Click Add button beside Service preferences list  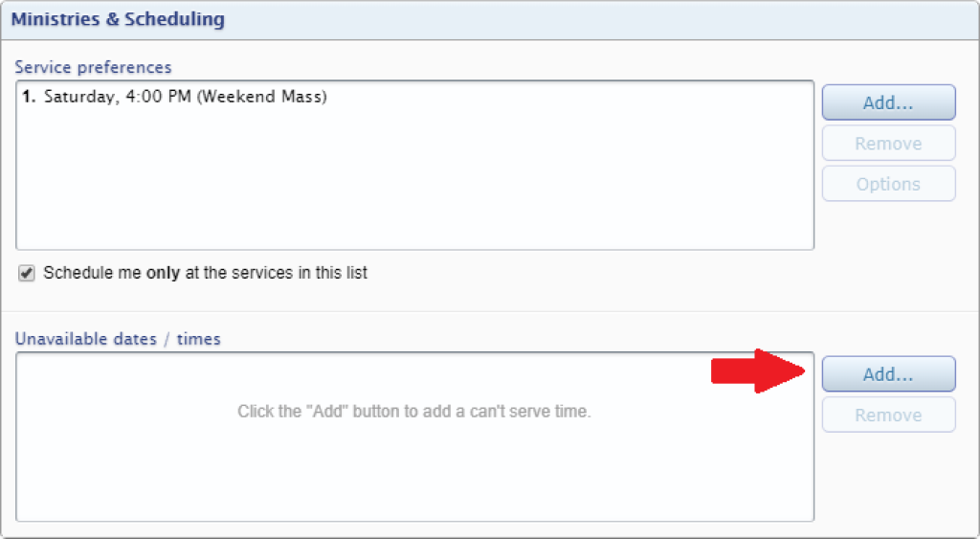pos(888,102)
